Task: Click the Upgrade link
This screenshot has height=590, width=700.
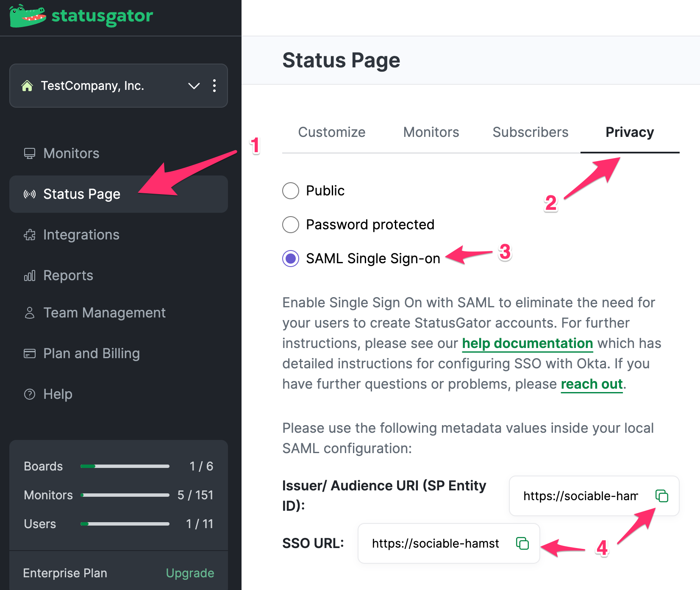Action: 190,573
